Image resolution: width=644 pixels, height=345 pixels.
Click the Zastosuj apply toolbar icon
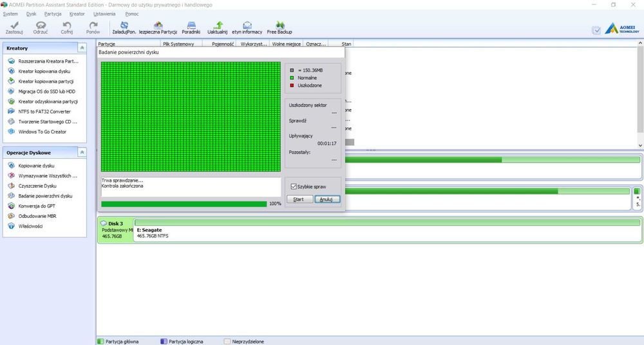tap(14, 28)
